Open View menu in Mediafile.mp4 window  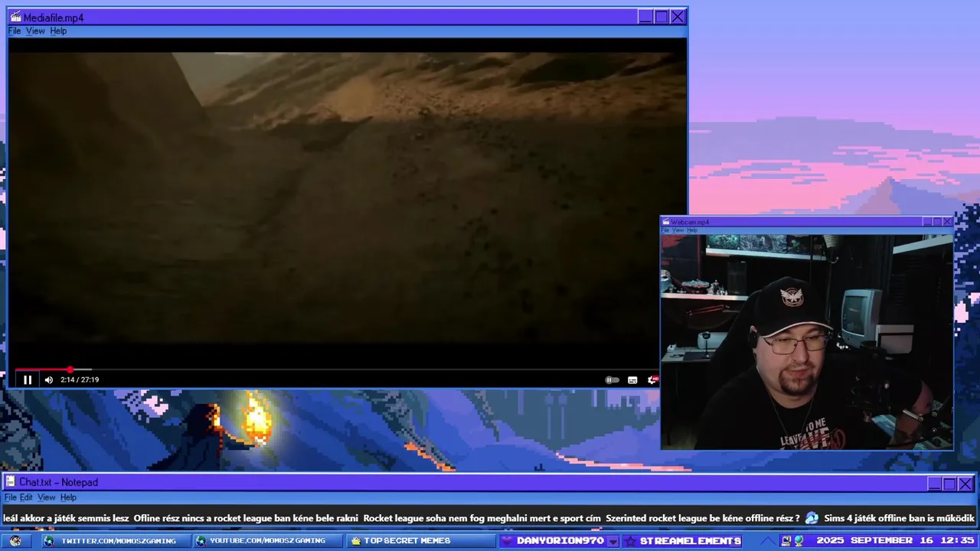point(35,31)
